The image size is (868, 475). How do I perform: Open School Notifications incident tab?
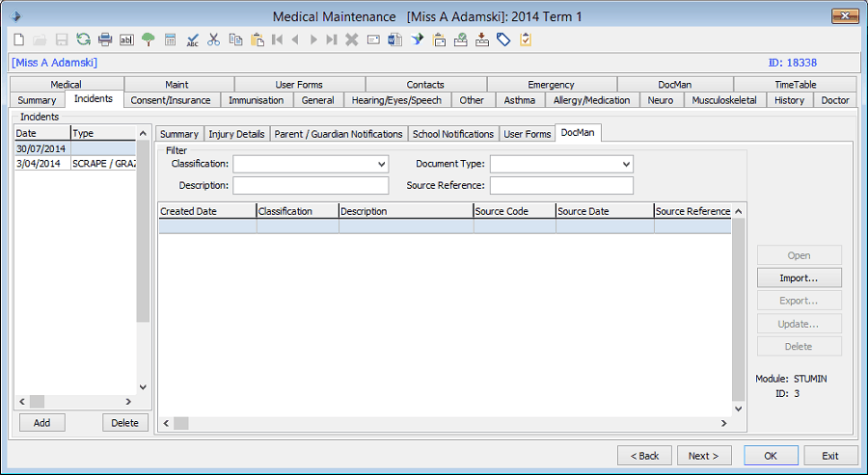tap(453, 134)
